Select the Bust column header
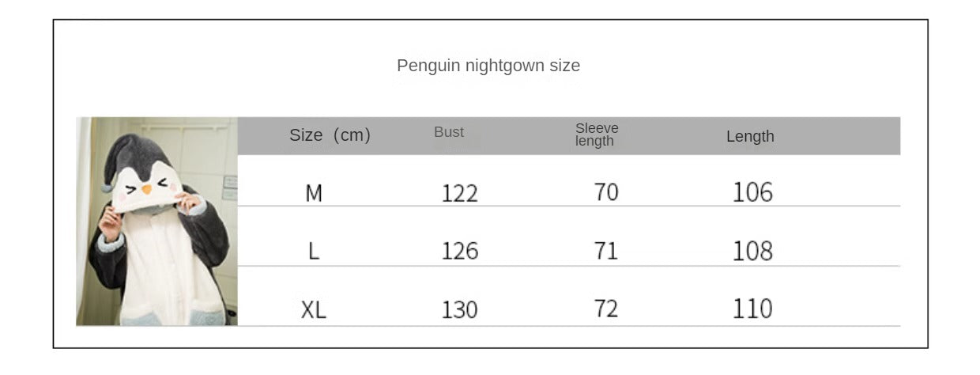 tap(449, 132)
